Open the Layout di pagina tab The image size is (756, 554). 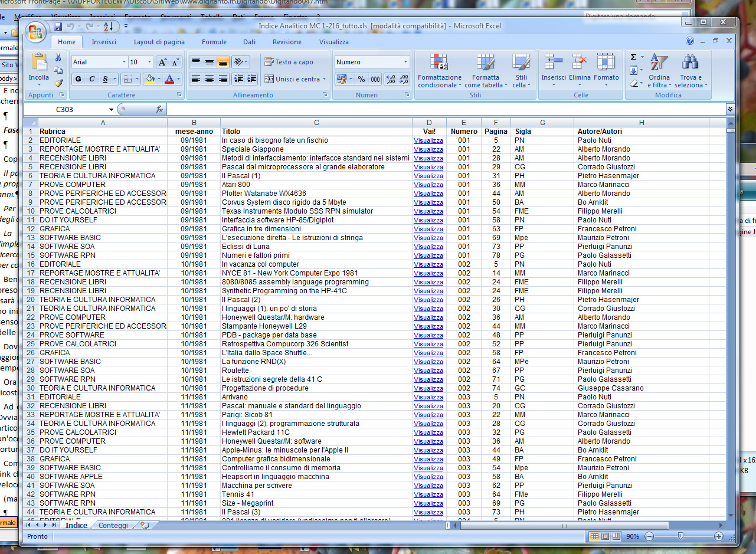point(159,42)
